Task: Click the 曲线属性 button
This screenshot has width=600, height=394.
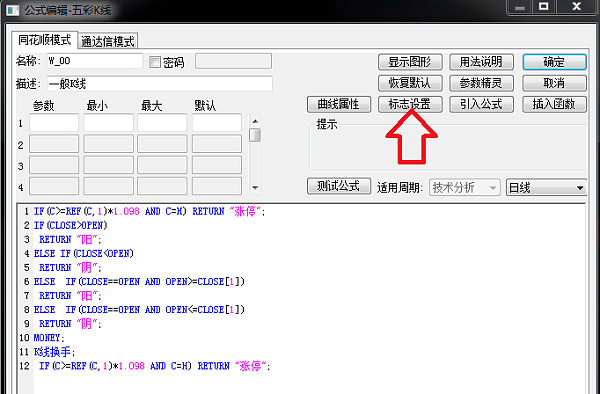Action: coord(339,104)
